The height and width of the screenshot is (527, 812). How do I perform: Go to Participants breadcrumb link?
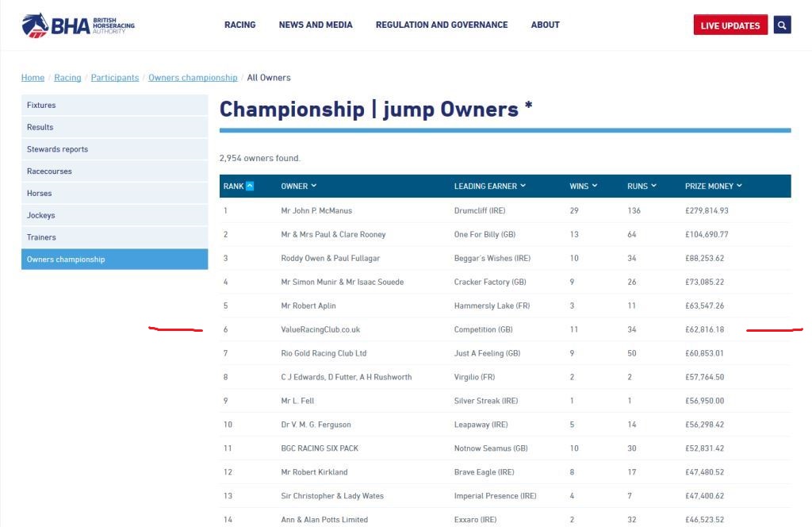[x=115, y=78]
